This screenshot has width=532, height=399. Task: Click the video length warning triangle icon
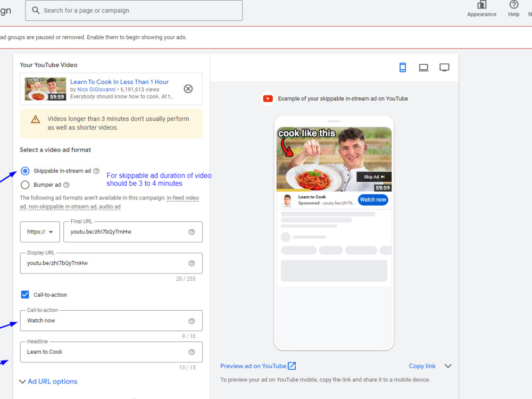[36, 119]
